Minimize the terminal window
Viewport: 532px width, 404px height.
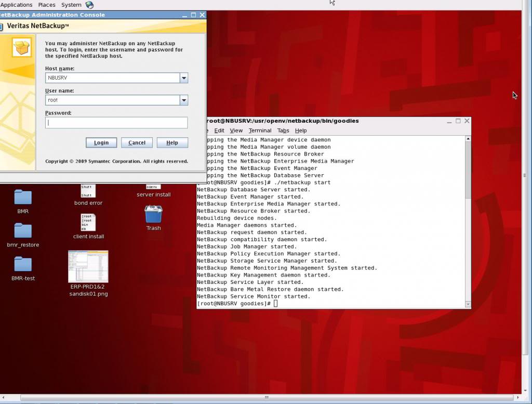pos(449,121)
